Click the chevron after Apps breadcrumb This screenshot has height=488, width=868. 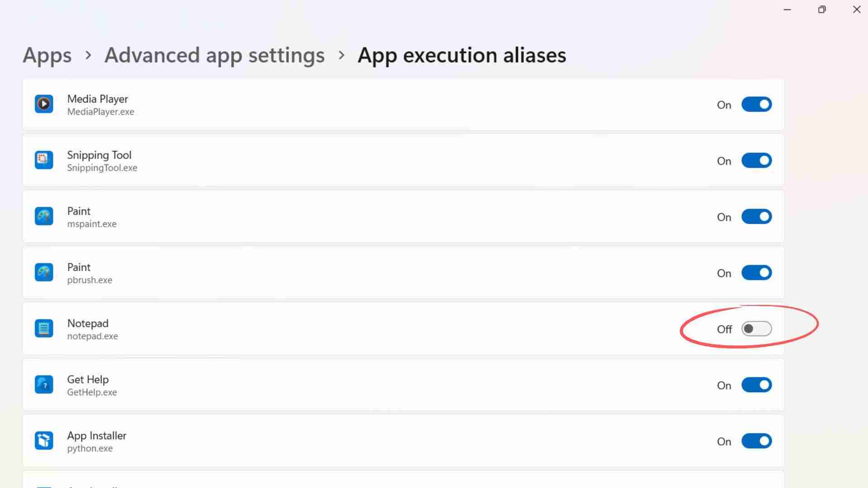[x=88, y=55]
